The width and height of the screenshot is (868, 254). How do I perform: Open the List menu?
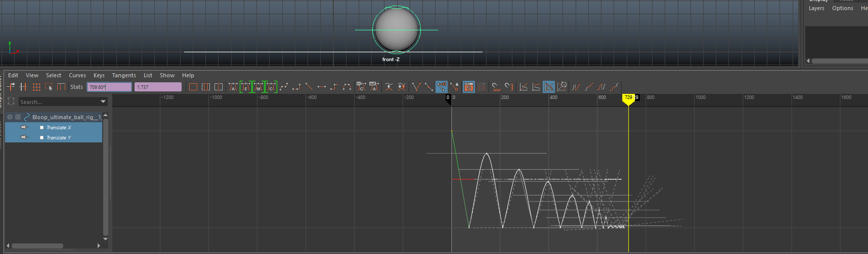coord(148,75)
